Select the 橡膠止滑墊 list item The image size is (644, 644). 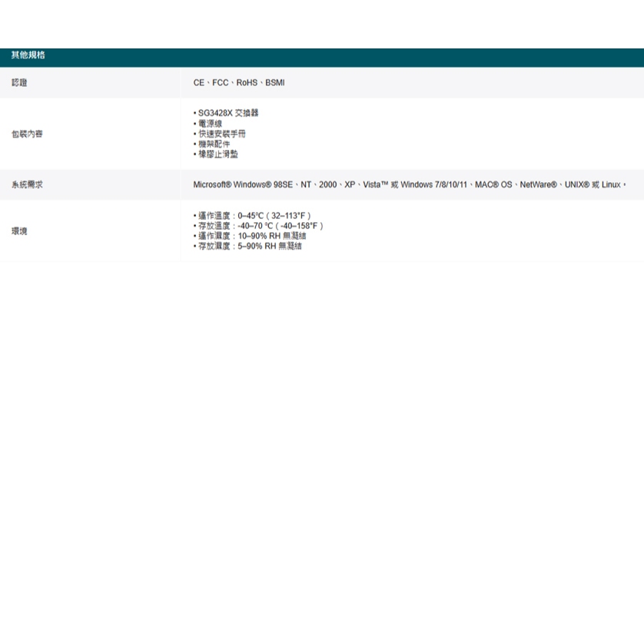coord(217,154)
